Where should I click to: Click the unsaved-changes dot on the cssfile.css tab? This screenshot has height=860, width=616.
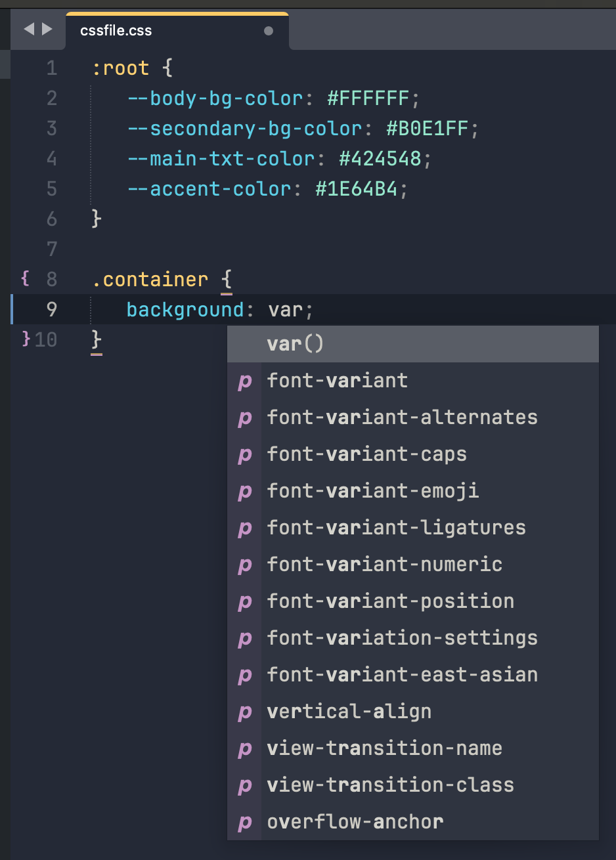(269, 31)
